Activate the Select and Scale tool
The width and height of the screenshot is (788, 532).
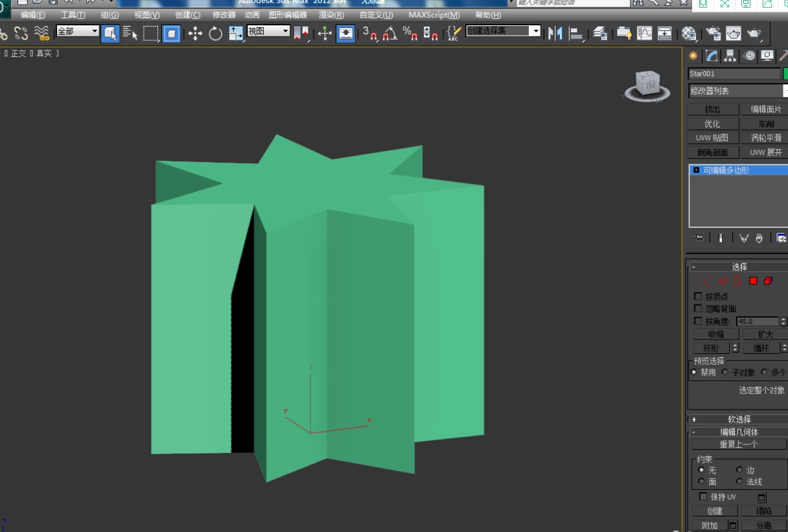click(236, 33)
